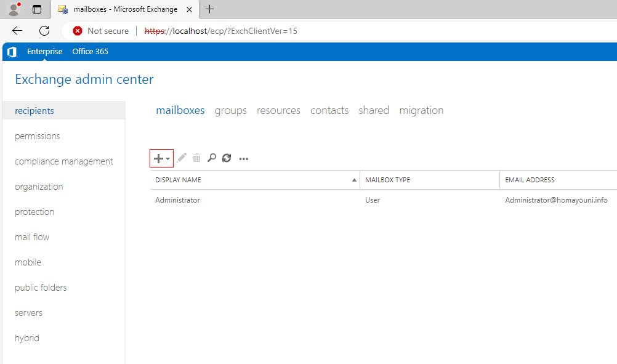Click the Exchange admin center heading
Image resolution: width=617 pixels, height=364 pixels.
[84, 79]
